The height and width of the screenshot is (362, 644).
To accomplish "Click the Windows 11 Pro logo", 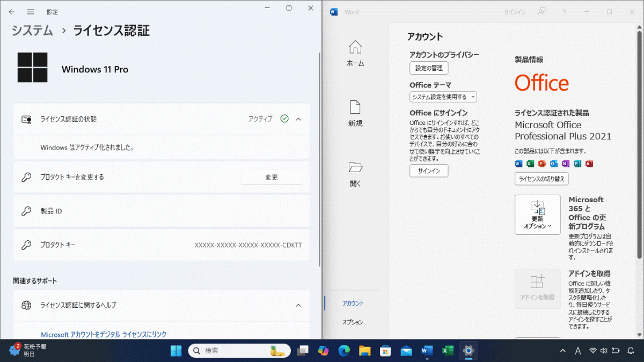I will [32, 68].
